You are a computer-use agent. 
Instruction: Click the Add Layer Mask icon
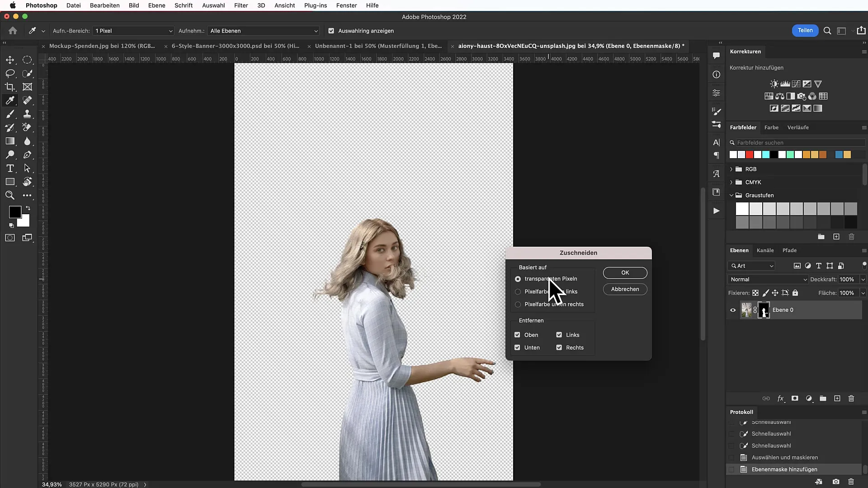(x=797, y=398)
